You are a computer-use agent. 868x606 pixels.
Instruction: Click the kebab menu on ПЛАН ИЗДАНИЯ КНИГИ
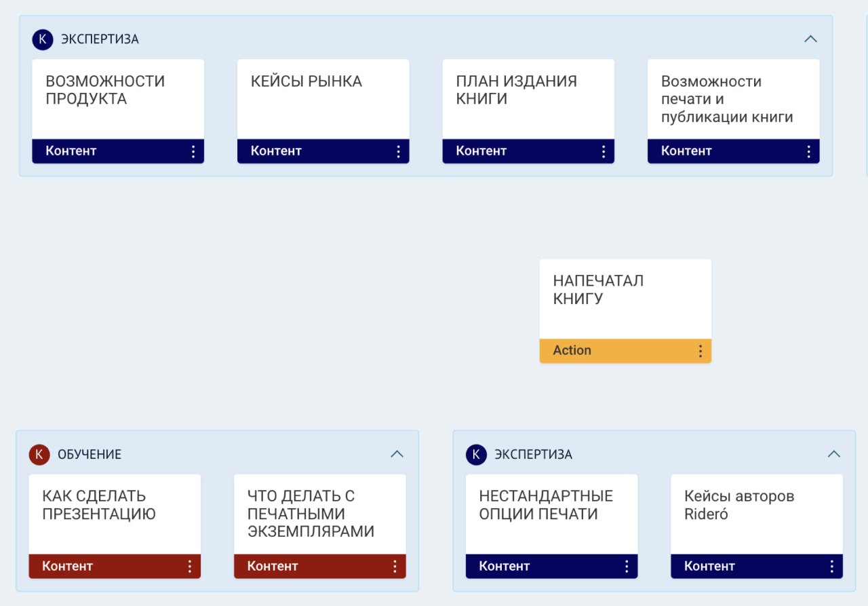(604, 151)
